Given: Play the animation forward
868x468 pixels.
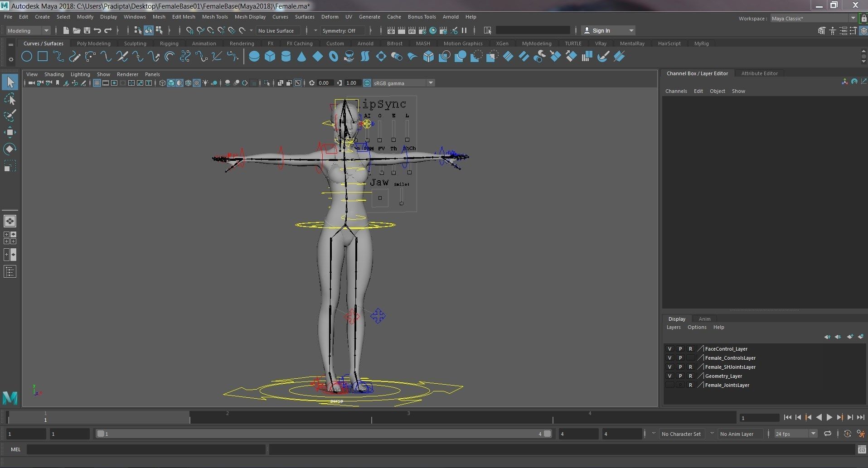Looking at the screenshot, I should (x=829, y=417).
